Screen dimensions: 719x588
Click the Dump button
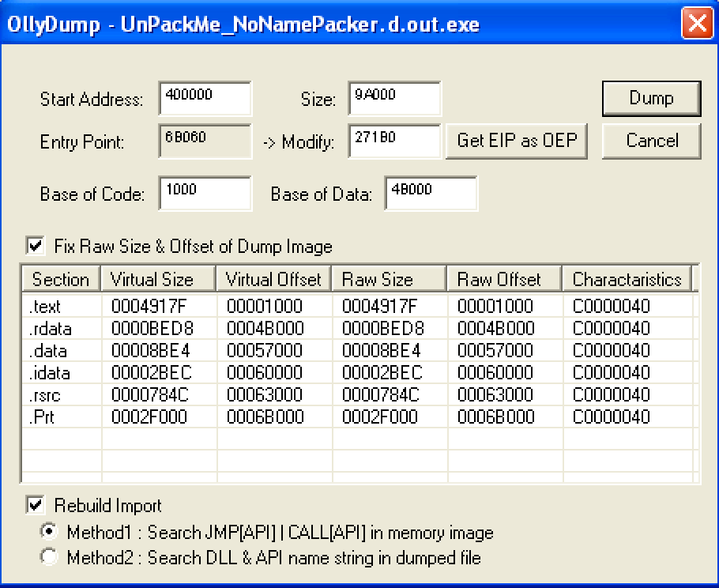click(652, 98)
